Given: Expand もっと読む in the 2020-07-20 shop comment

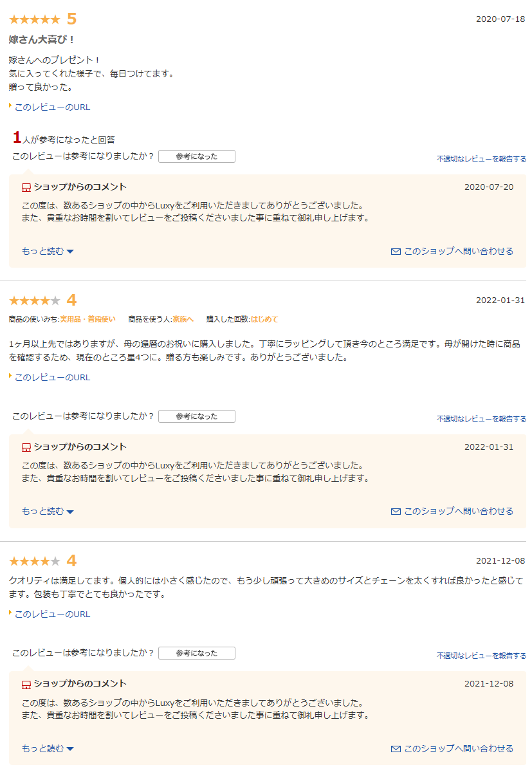Looking at the screenshot, I should [48, 252].
